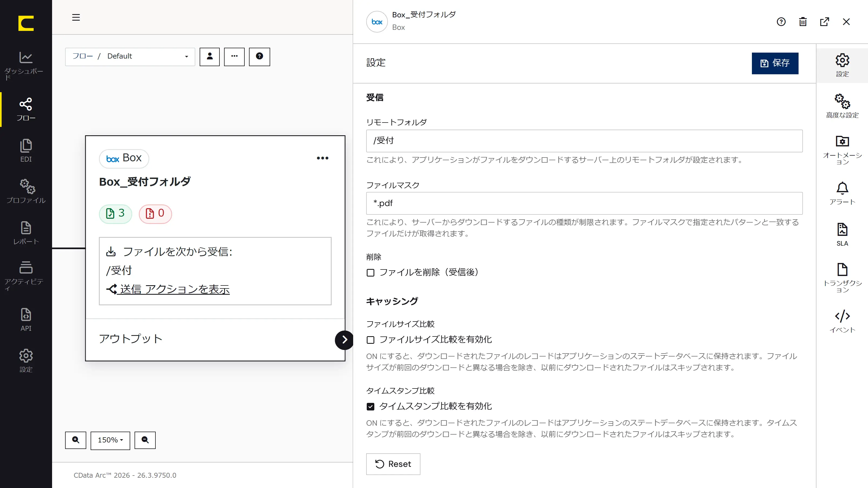Open the EDI sidebar section

click(x=26, y=150)
